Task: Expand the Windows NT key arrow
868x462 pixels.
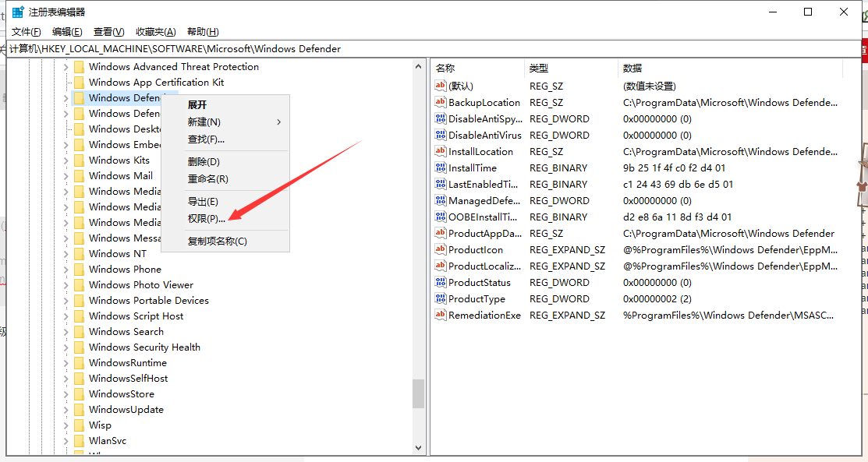Action: click(x=66, y=254)
